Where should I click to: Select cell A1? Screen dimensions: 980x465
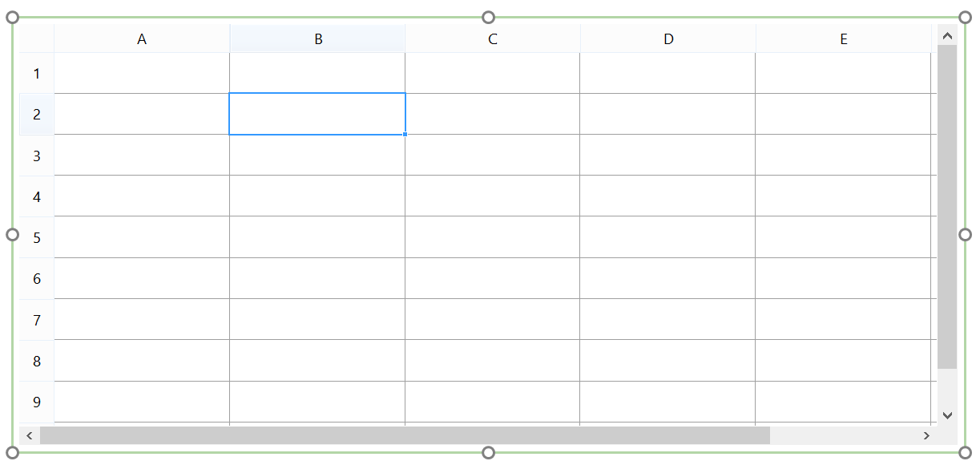(x=142, y=74)
